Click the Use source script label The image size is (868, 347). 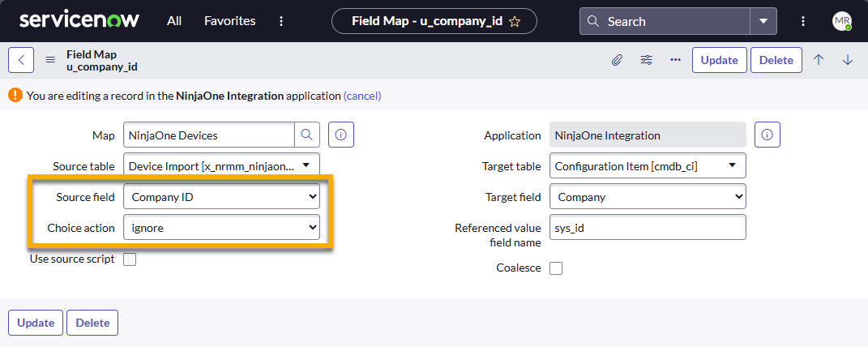72,259
